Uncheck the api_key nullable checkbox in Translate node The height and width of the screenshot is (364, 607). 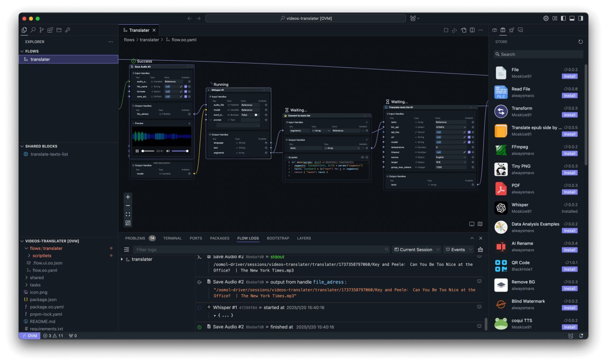(x=469, y=132)
